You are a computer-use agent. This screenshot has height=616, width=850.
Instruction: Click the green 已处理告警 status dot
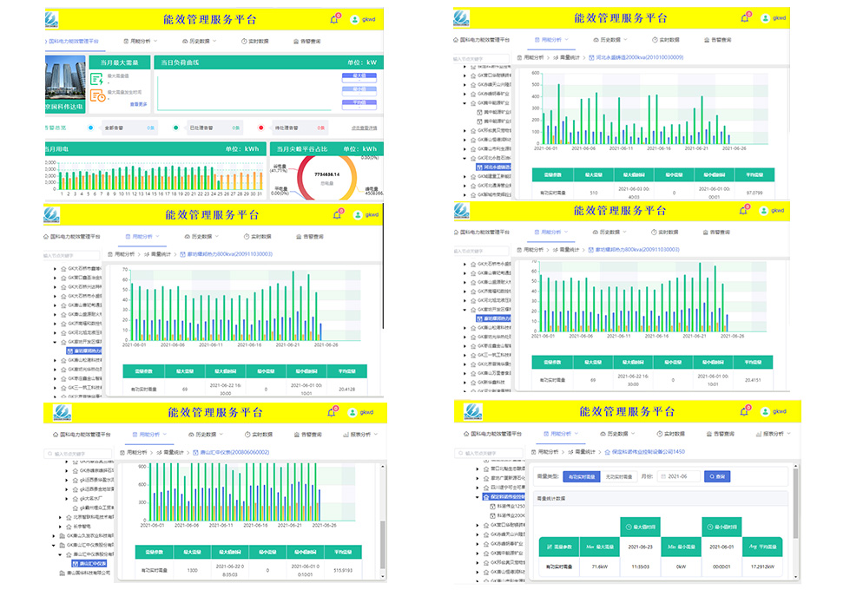tap(175, 128)
